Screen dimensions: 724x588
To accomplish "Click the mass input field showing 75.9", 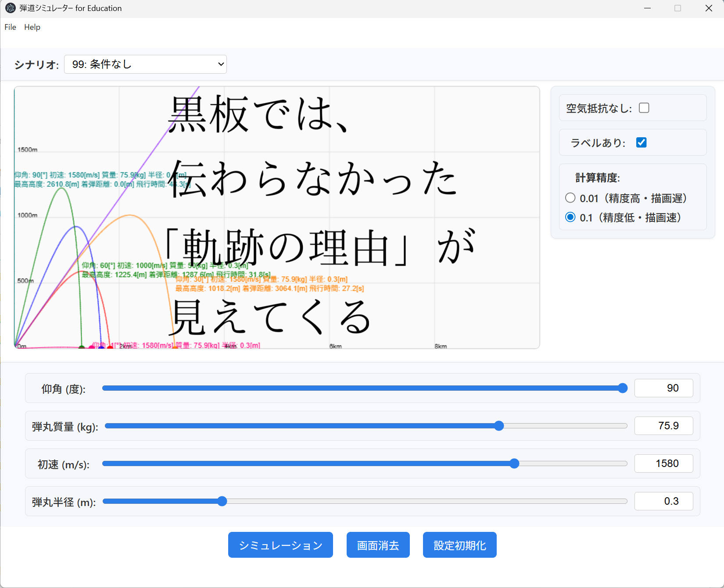I will click(x=664, y=425).
